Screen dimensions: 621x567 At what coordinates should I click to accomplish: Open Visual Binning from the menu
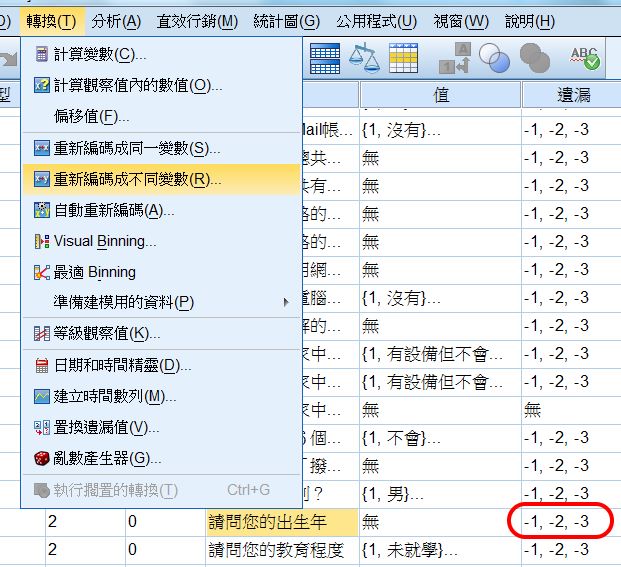click(160, 241)
